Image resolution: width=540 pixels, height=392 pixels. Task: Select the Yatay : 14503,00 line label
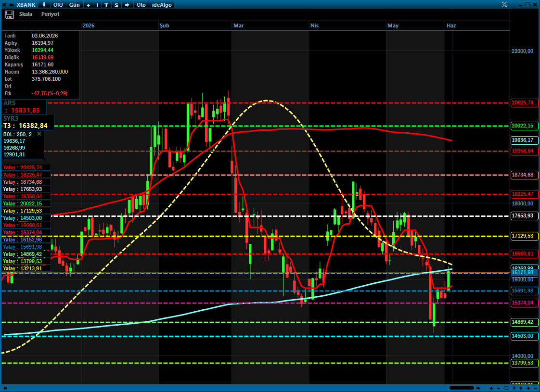point(26,218)
